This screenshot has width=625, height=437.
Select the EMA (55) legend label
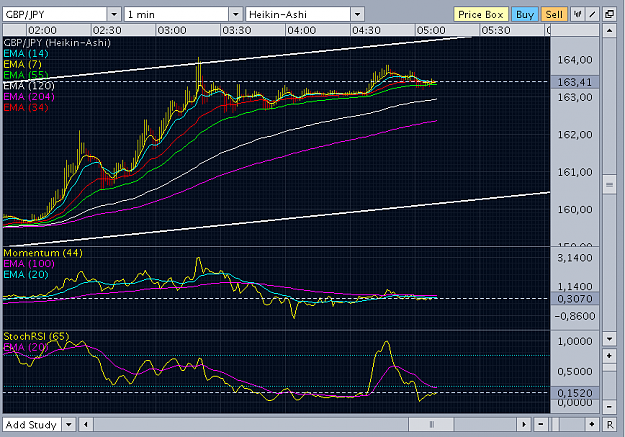coord(26,75)
